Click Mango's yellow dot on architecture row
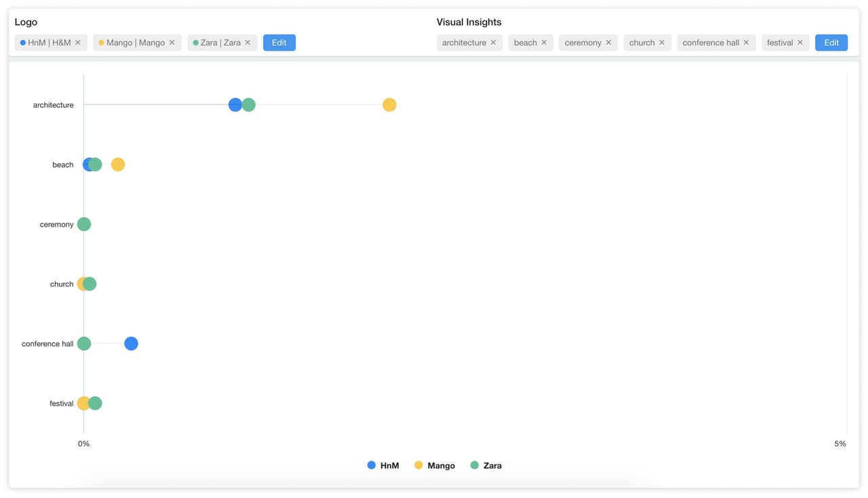This screenshot has width=868, height=498. 389,104
